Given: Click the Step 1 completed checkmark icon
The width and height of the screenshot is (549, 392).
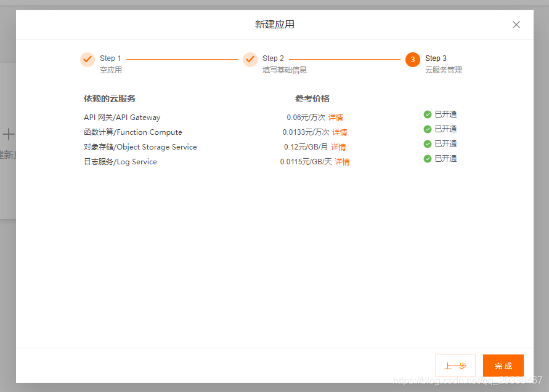Looking at the screenshot, I should pyautogui.click(x=87, y=59).
